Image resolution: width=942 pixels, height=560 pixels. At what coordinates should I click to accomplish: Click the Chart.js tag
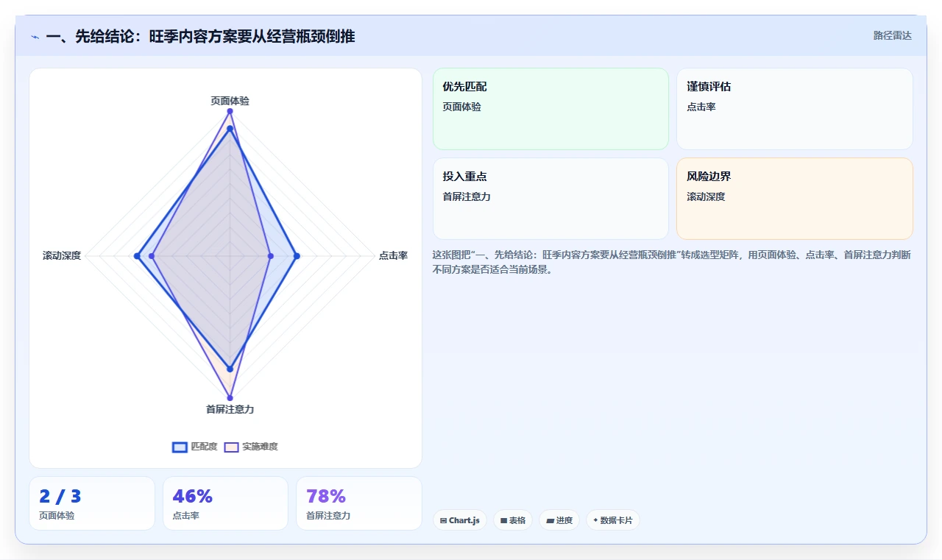tap(459, 520)
